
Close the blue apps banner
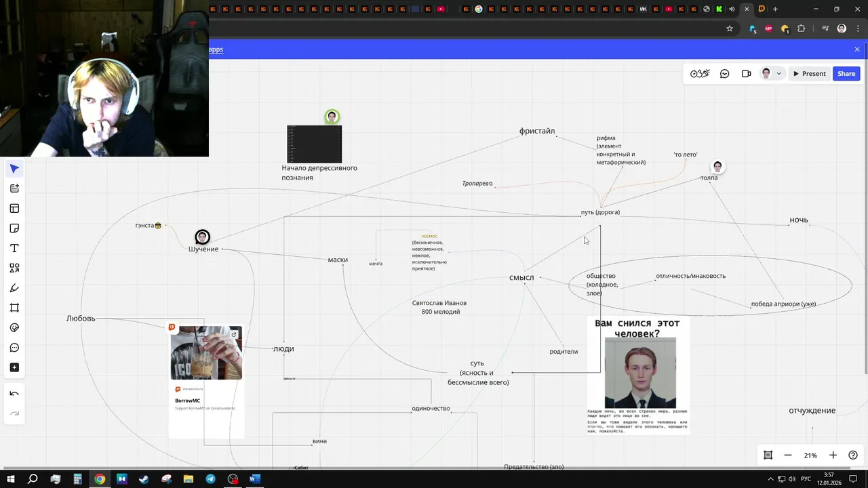pyautogui.click(x=857, y=49)
